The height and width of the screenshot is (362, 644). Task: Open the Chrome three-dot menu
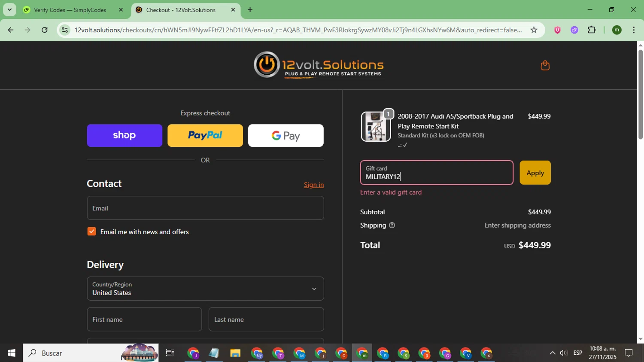tap(634, 30)
